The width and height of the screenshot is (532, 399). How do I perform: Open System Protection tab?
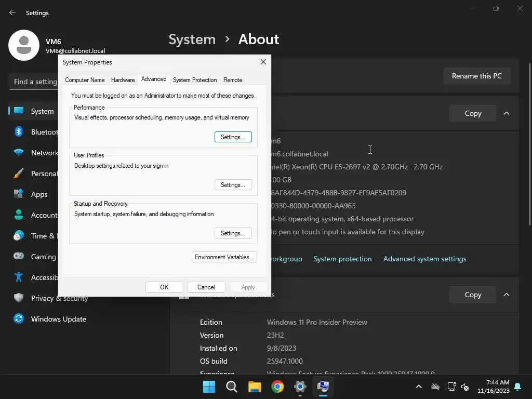click(x=195, y=79)
